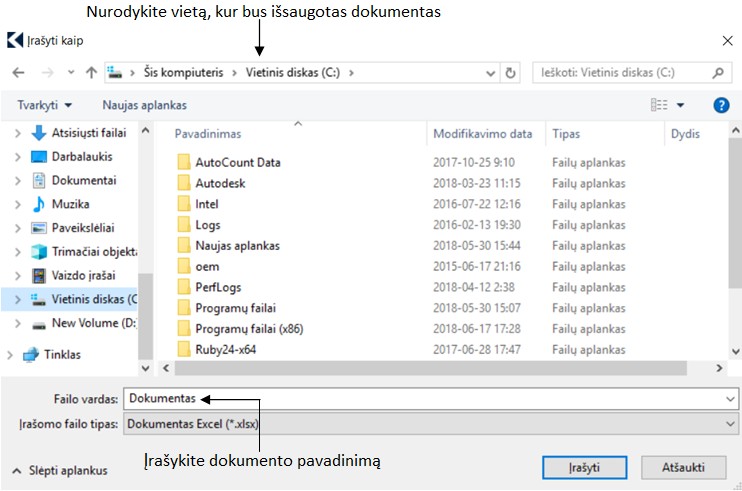Select Muzika in sidebar
This screenshot has height=491, width=742.
point(71,204)
